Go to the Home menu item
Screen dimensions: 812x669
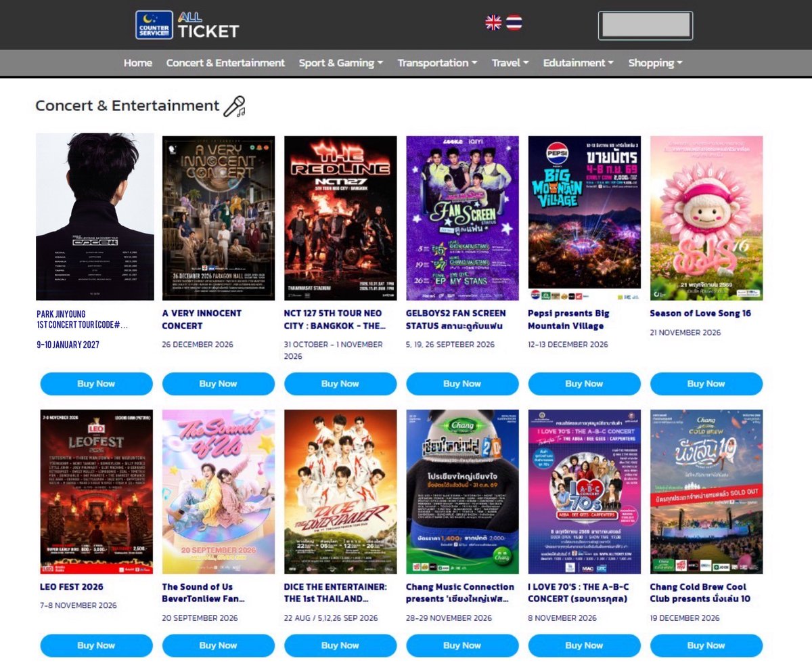click(138, 63)
